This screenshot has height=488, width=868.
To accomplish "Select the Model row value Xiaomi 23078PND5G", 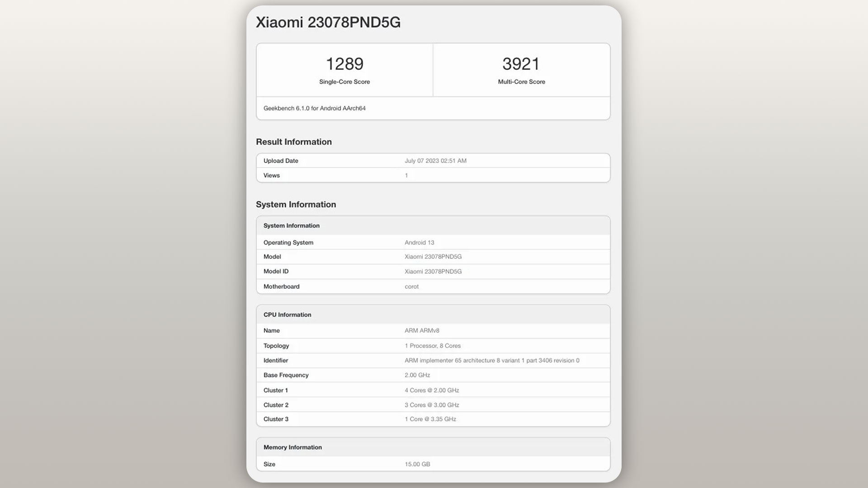I will tap(433, 257).
